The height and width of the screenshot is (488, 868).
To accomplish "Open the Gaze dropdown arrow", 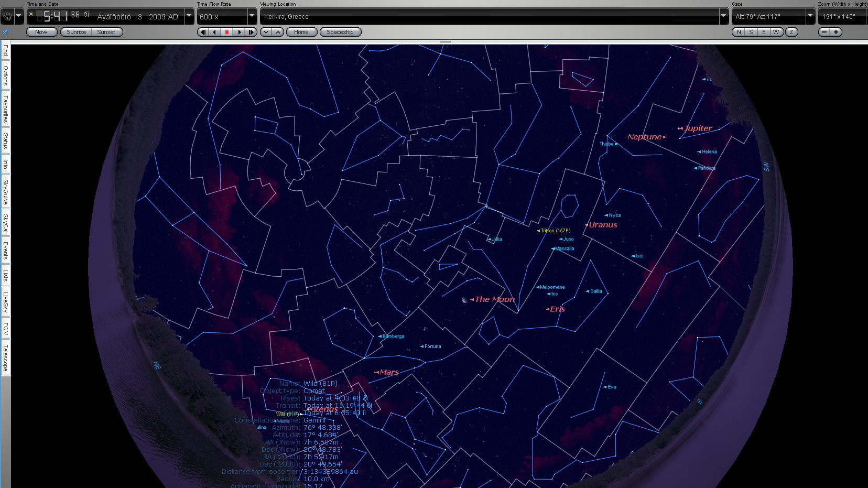I will click(810, 16).
